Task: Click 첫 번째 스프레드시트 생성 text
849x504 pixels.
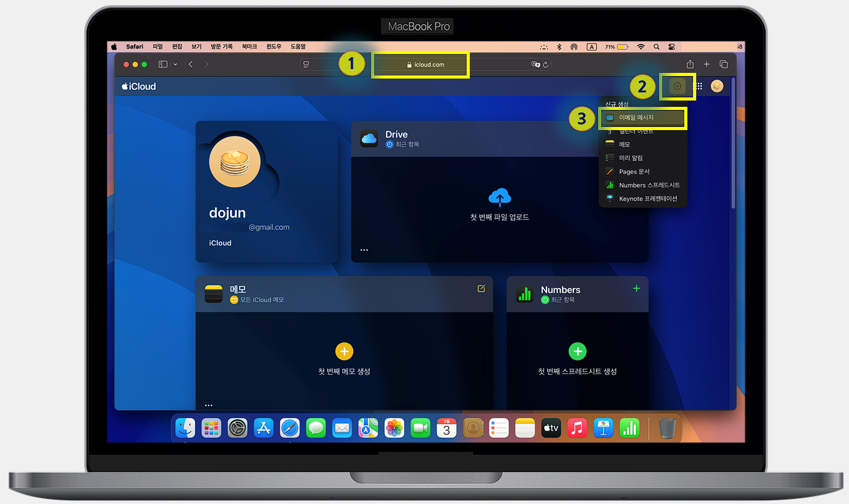Action: [577, 371]
